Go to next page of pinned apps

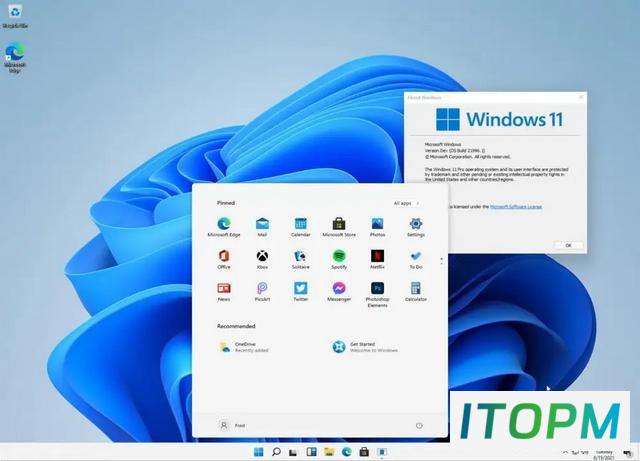point(441,264)
